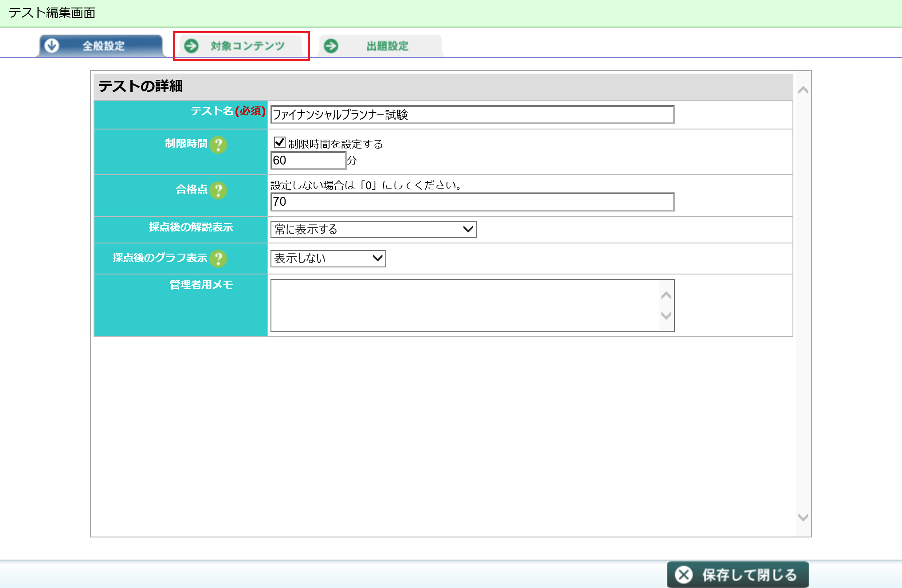The width and height of the screenshot is (902, 588).
Task: Click the help icon next to 制限時間
Action: coord(218,145)
